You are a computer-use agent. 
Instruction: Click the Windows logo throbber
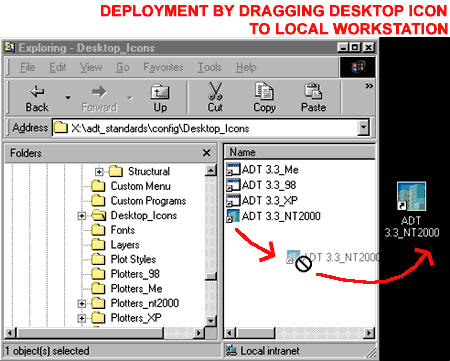[x=358, y=67]
